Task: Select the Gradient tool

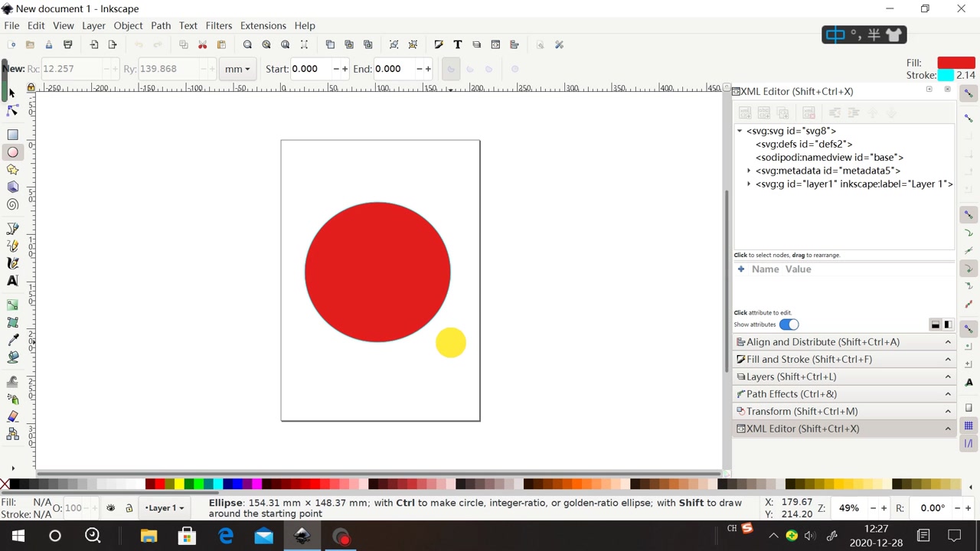Action: (12, 305)
